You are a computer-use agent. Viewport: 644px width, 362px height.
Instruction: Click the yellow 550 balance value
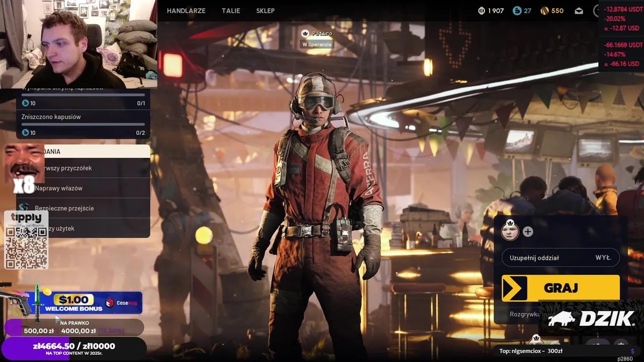tap(557, 11)
